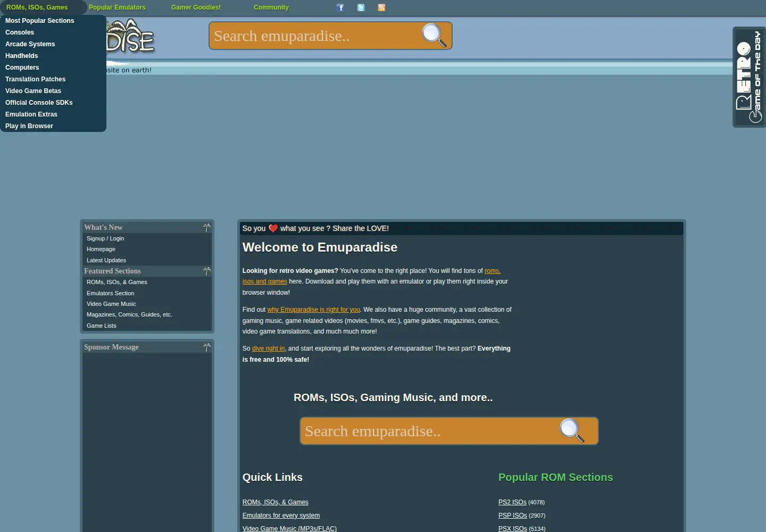Click the palm tree icon on Sponsor Message
Viewport: 766px width, 532px height.
[x=207, y=347]
